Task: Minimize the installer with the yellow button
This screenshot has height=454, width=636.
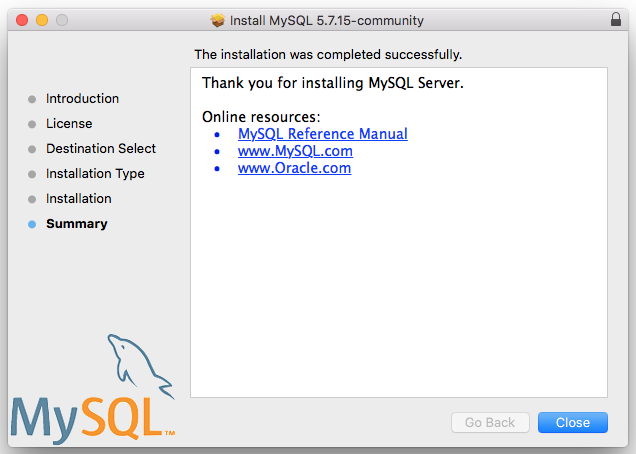Action: 42,20
